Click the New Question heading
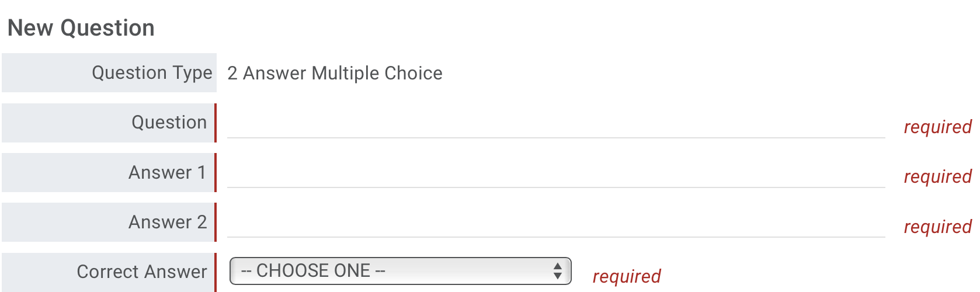The width and height of the screenshot is (980, 292). coord(81,28)
